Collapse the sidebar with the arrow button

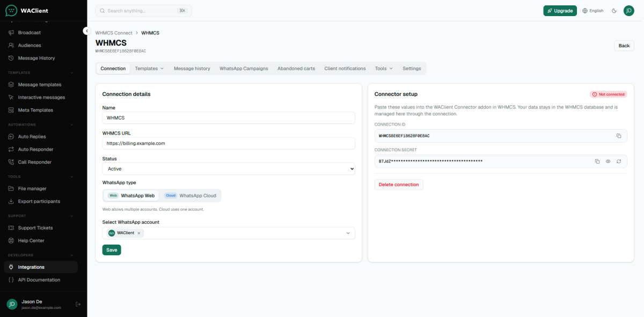(x=86, y=31)
